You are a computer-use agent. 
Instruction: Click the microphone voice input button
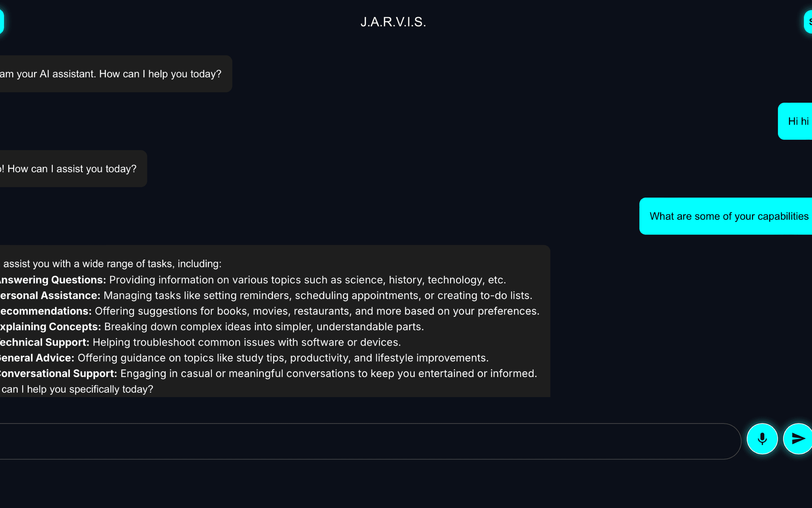pos(762,439)
